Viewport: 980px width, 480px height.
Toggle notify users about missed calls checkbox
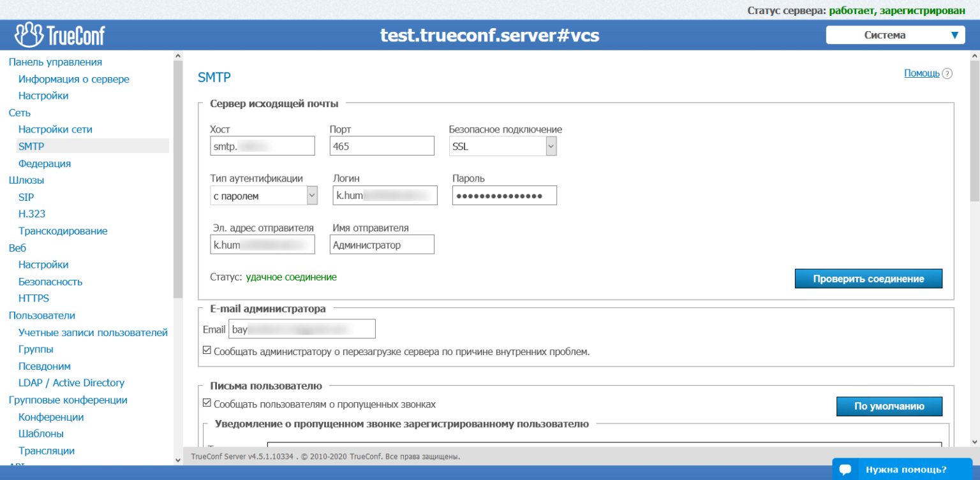click(207, 404)
